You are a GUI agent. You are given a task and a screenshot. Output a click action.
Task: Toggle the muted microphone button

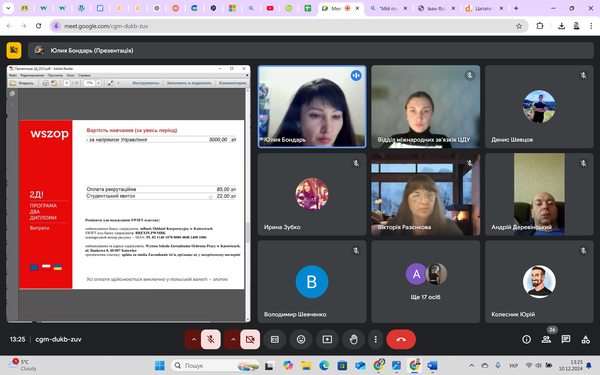click(x=210, y=339)
